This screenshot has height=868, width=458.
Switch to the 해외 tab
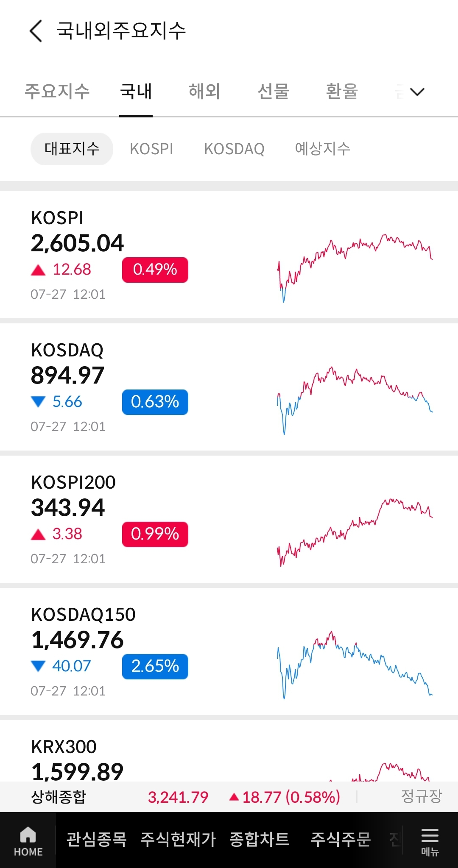204,92
